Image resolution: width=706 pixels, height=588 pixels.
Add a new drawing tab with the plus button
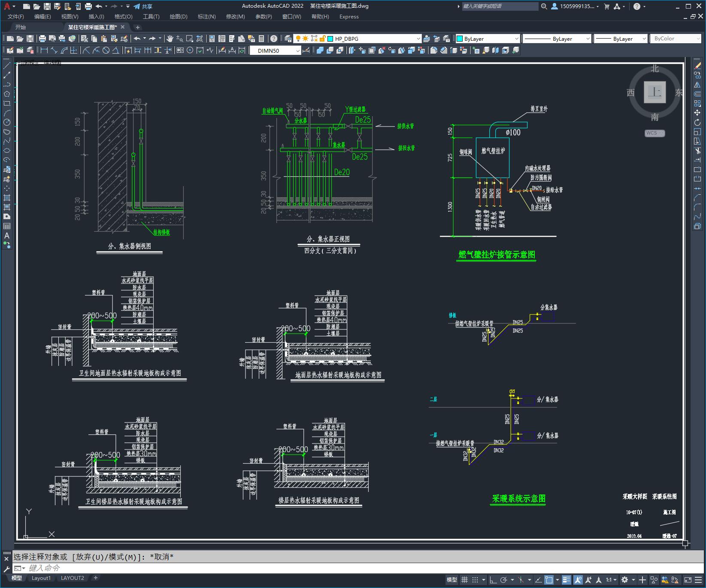(137, 27)
